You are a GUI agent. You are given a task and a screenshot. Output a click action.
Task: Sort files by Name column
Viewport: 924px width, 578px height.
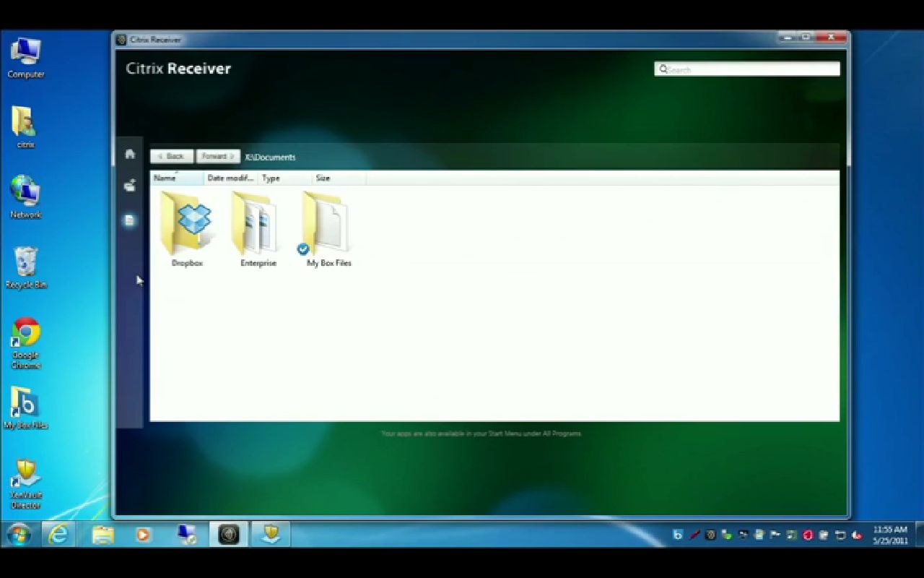[177, 178]
